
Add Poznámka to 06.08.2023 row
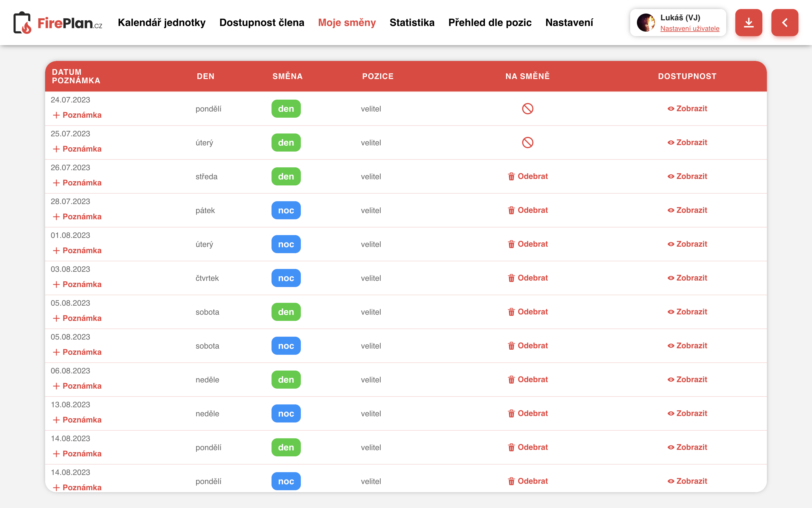[x=77, y=386]
